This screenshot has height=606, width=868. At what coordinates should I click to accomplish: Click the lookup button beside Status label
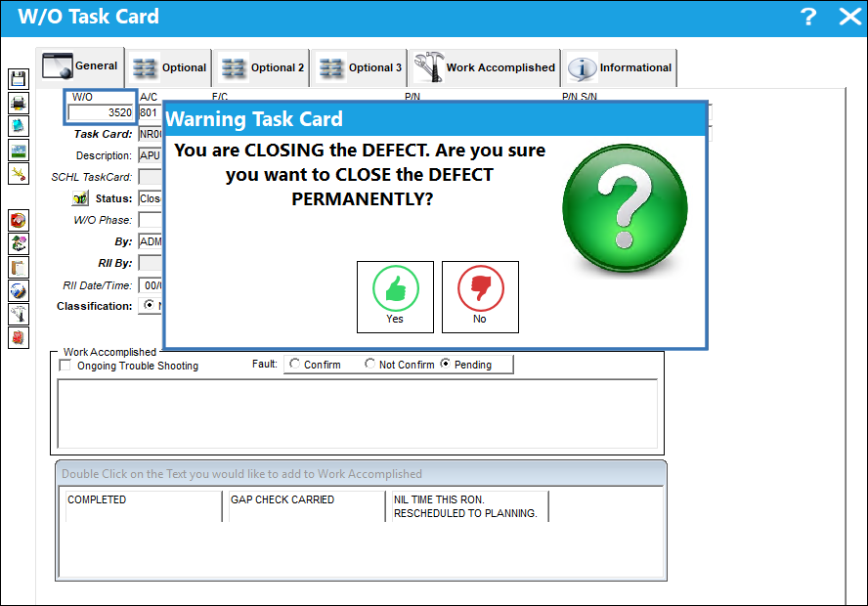(x=80, y=198)
